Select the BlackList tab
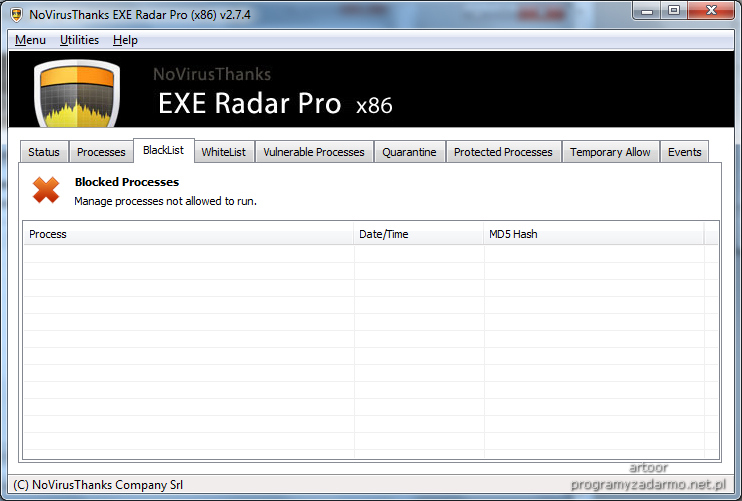Image resolution: width=742 pixels, height=501 pixels. point(164,150)
